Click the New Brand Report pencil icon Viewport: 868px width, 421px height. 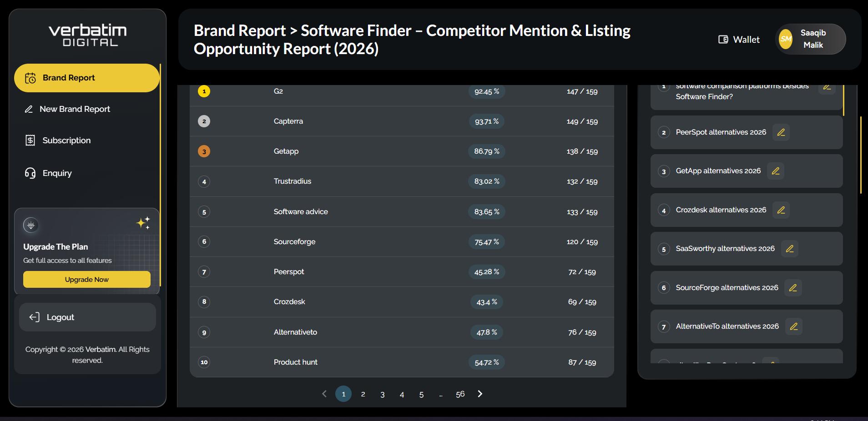[29, 109]
